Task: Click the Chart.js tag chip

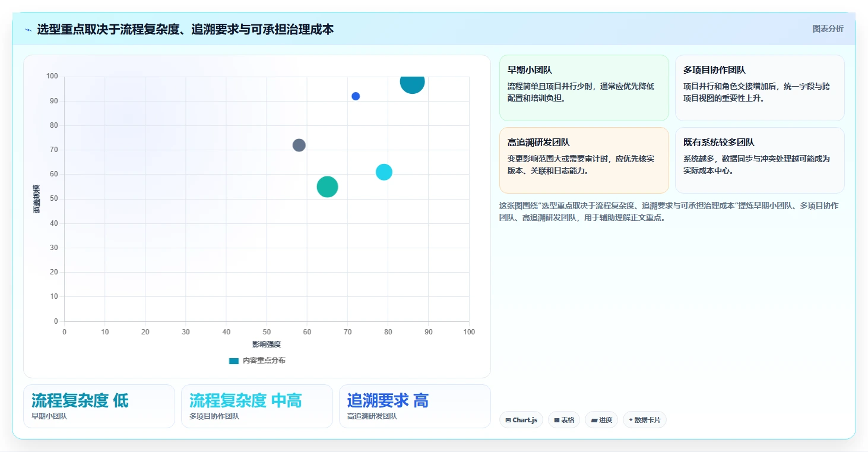Action: coord(521,420)
